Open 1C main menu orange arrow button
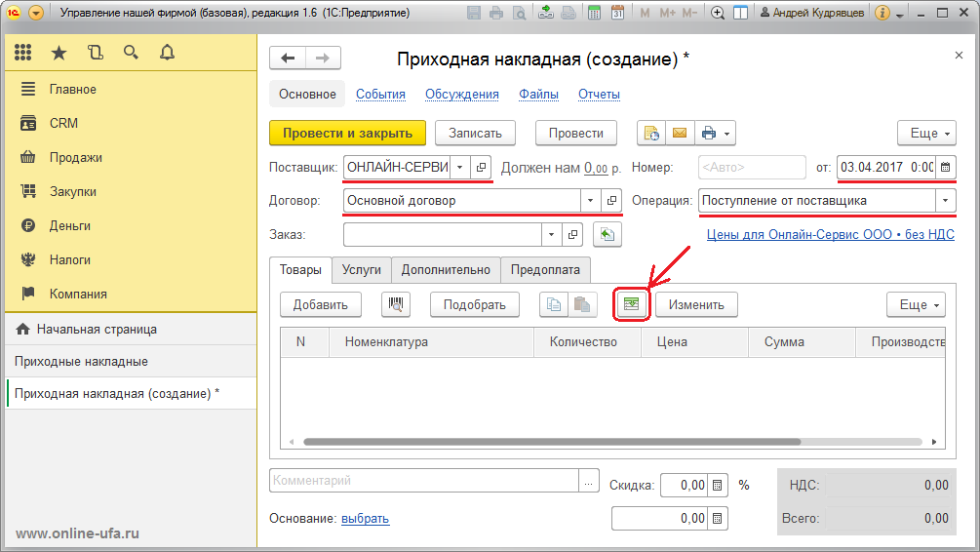This screenshot has height=552, width=980. [36, 13]
